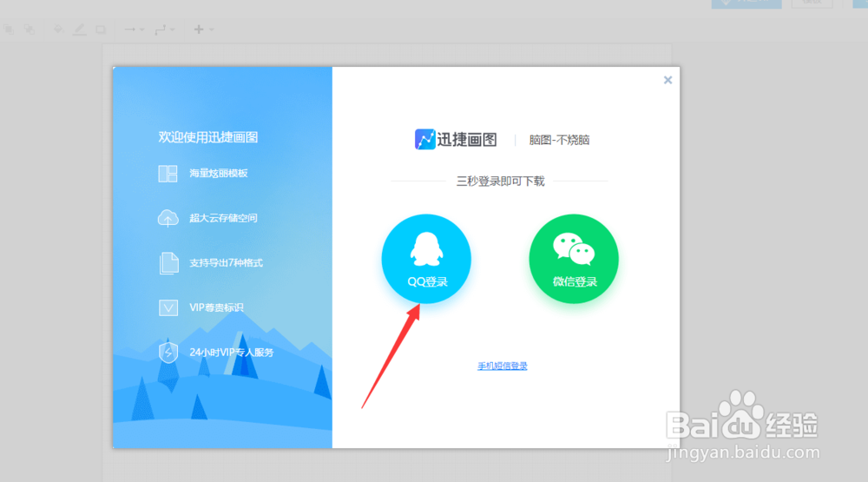Log in with the QQ login button
Viewport: 868px width, 482px height.
click(426, 259)
